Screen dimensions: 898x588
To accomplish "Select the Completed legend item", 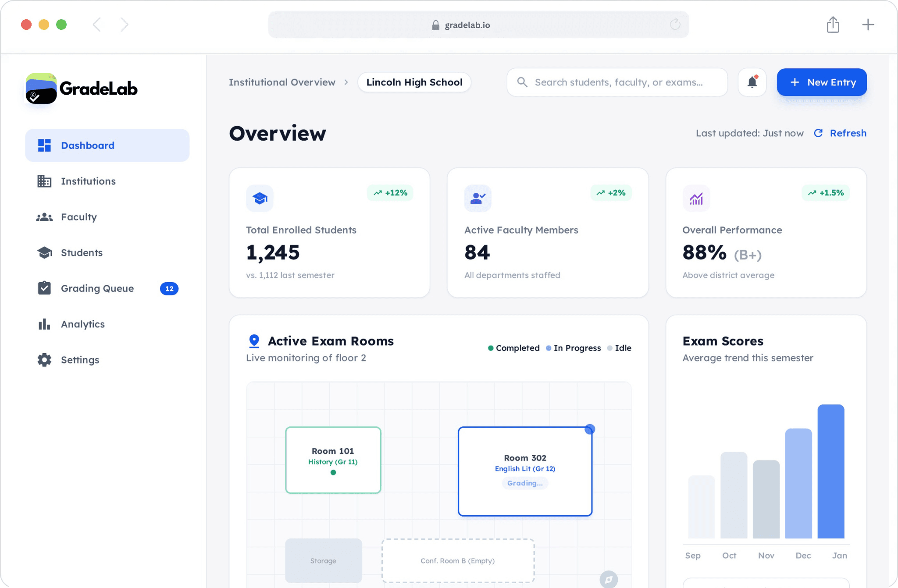I will [x=514, y=348].
